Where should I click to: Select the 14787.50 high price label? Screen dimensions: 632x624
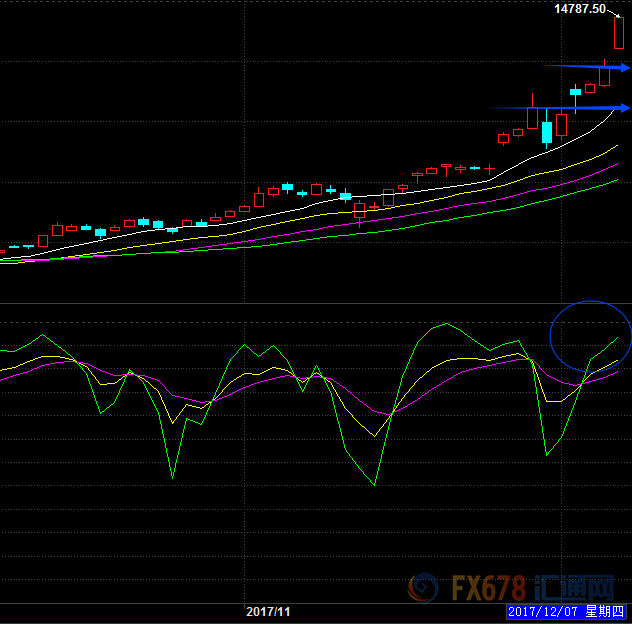click(578, 9)
